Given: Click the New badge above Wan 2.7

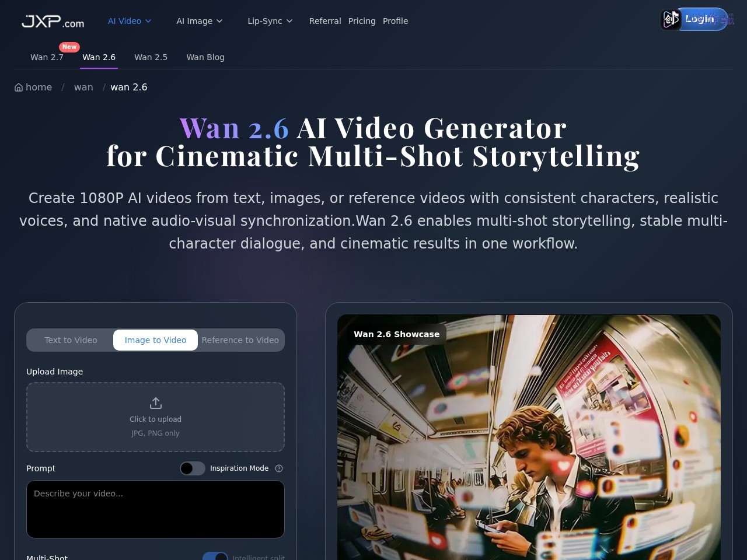Looking at the screenshot, I should 69,47.
